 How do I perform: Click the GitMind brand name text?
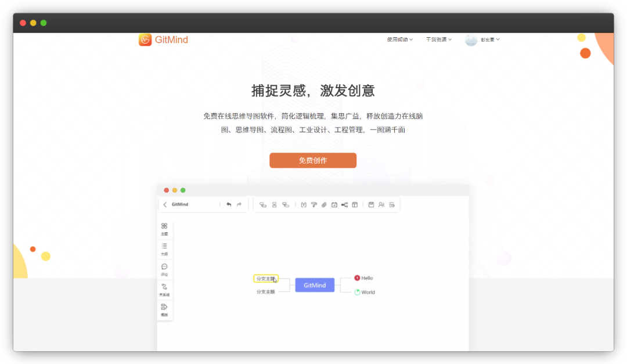pyautogui.click(x=171, y=39)
